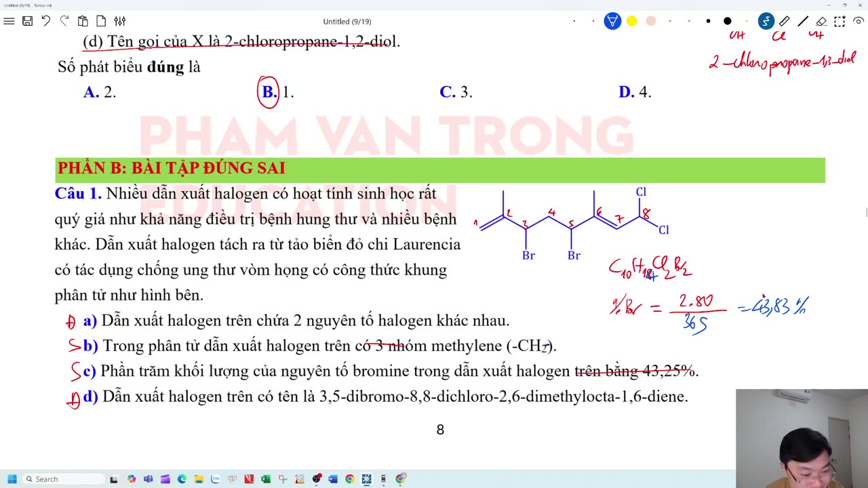This screenshot has height=488, width=868.
Task: Activate the ruler tool
Action: coord(784,21)
